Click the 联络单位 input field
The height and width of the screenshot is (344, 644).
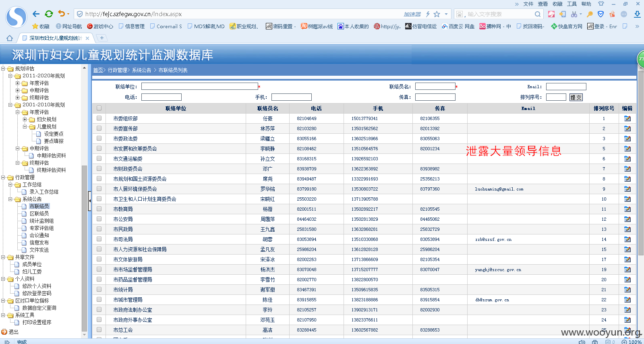click(x=199, y=86)
